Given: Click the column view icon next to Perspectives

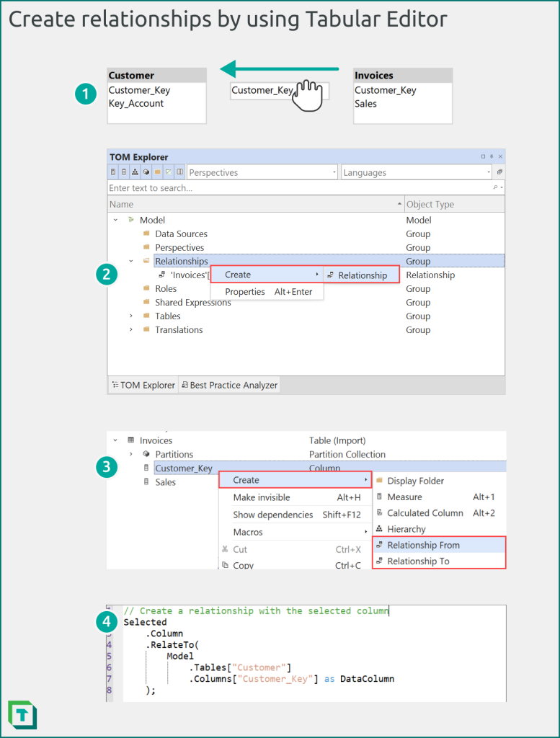Looking at the screenshot, I should click(x=179, y=172).
